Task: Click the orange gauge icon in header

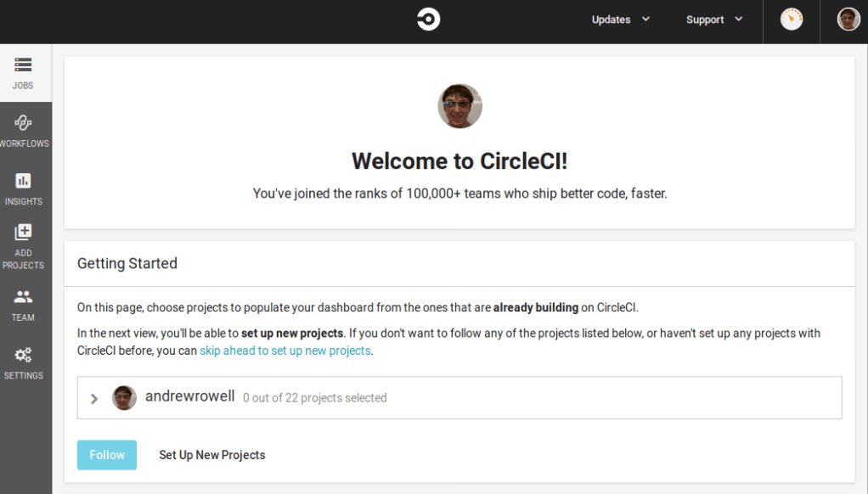Action: [791, 20]
